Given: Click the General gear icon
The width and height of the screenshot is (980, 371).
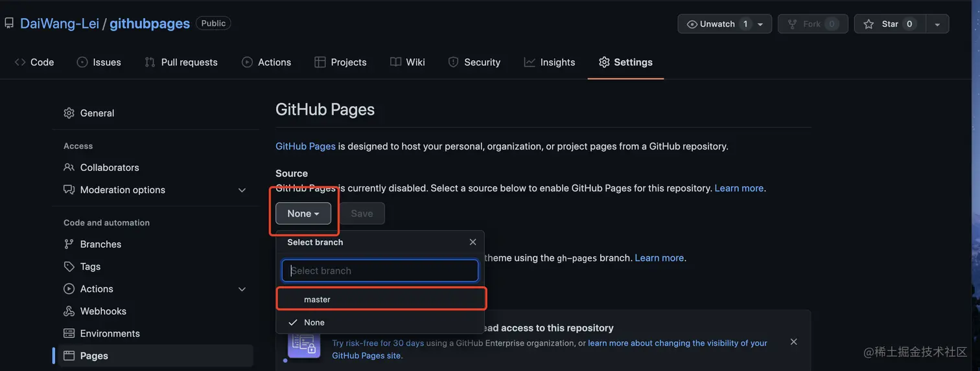Looking at the screenshot, I should point(69,113).
